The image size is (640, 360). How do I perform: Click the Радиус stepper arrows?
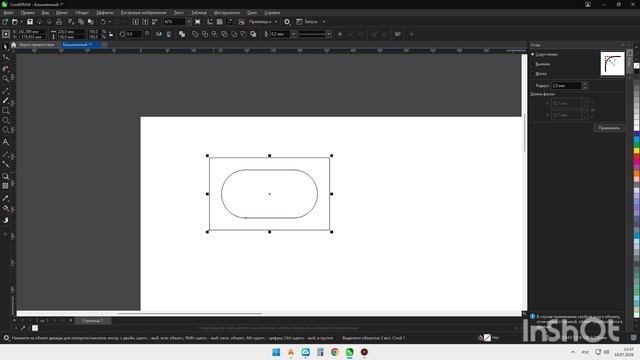pos(585,86)
